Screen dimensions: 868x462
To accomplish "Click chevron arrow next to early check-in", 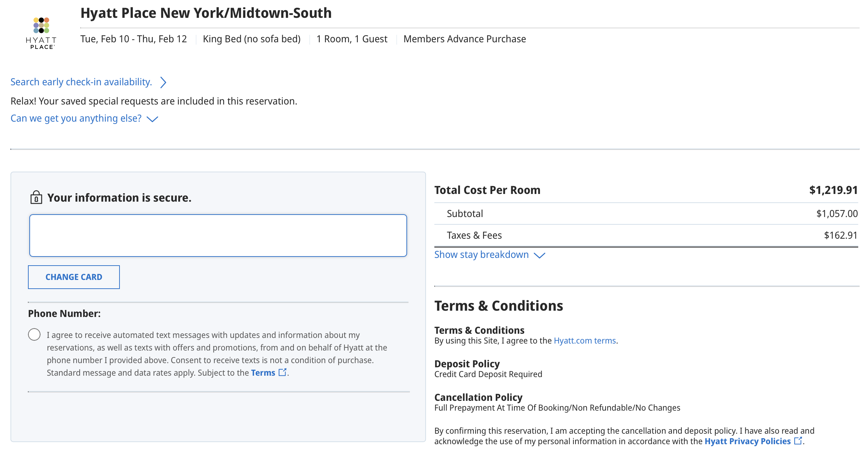I will tap(163, 82).
